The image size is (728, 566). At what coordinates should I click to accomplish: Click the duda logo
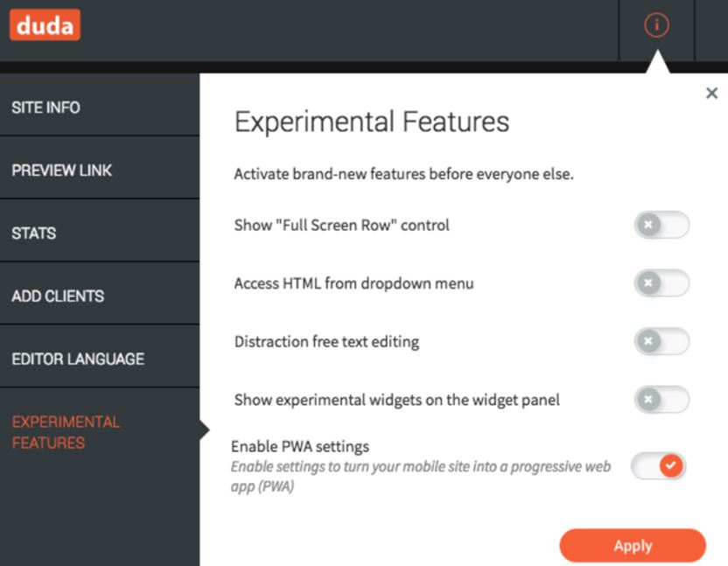click(45, 25)
